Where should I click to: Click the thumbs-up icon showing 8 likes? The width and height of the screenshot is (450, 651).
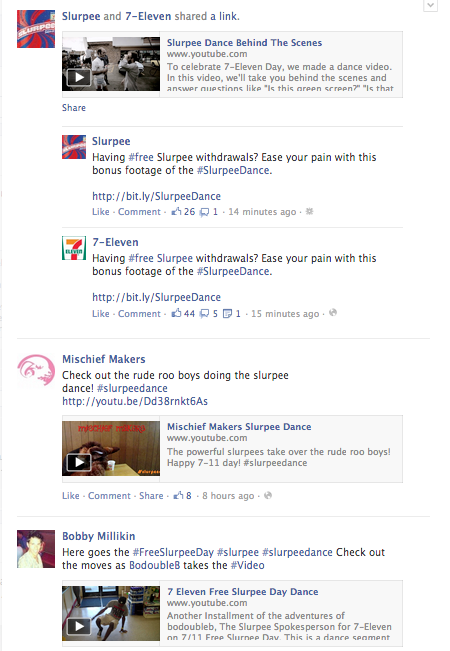tap(179, 495)
